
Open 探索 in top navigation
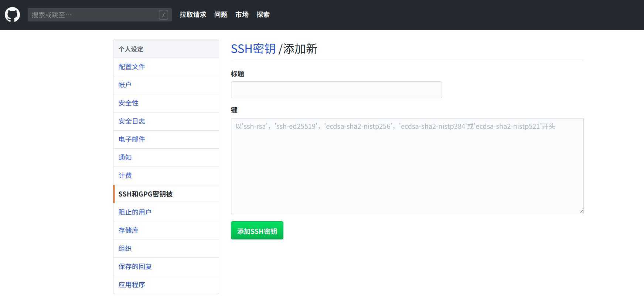click(x=263, y=15)
